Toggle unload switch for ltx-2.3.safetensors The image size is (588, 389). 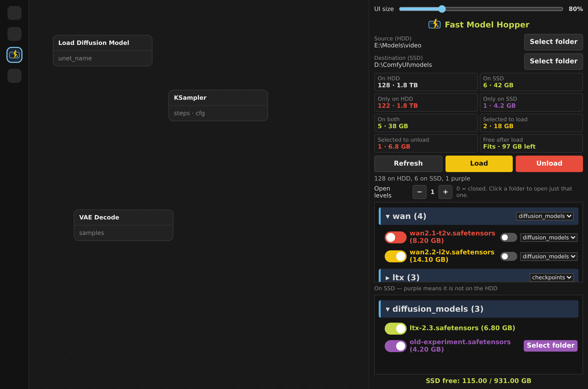(x=396, y=328)
